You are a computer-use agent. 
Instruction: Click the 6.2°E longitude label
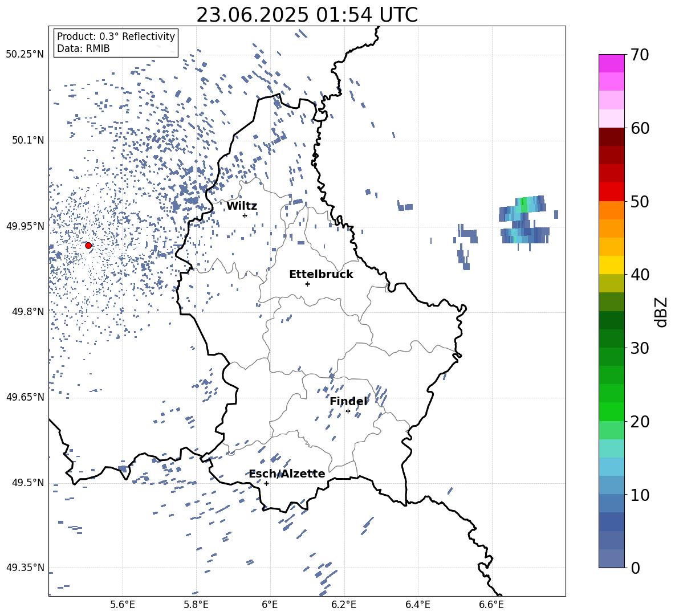[x=344, y=605]
